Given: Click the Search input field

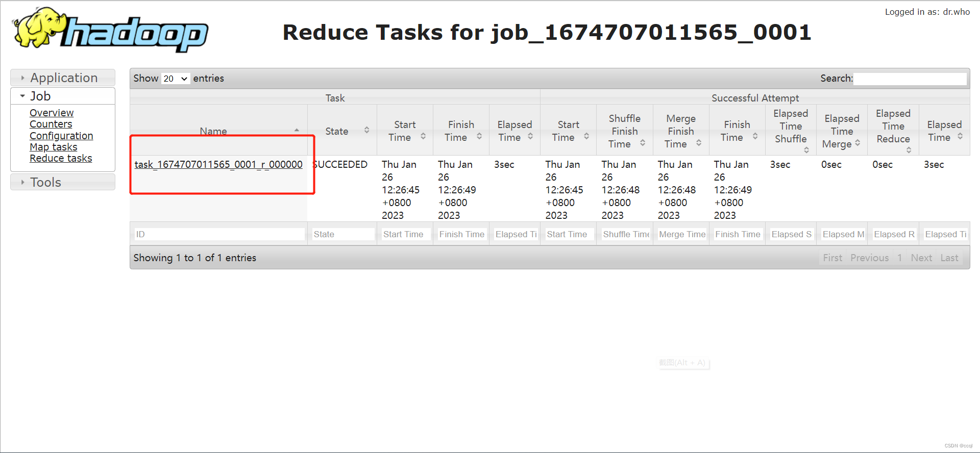Looking at the screenshot, I should (910, 79).
